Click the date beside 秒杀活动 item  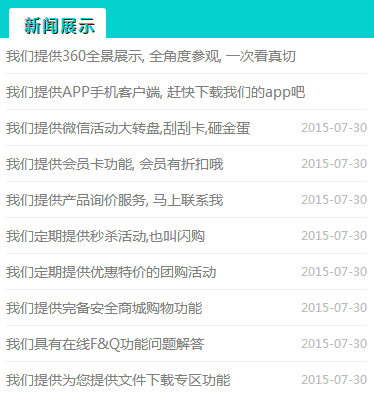coord(334,236)
